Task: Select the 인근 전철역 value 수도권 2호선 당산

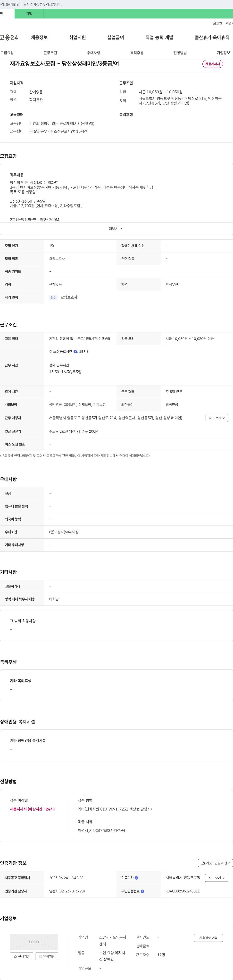Action: pyautogui.click(x=74, y=431)
